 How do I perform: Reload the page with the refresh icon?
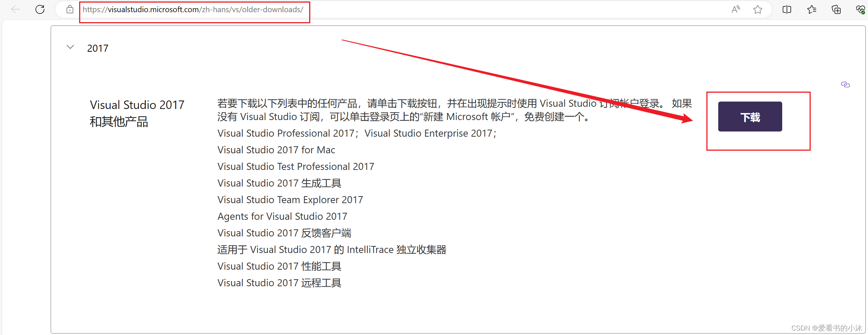[x=40, y=10]
